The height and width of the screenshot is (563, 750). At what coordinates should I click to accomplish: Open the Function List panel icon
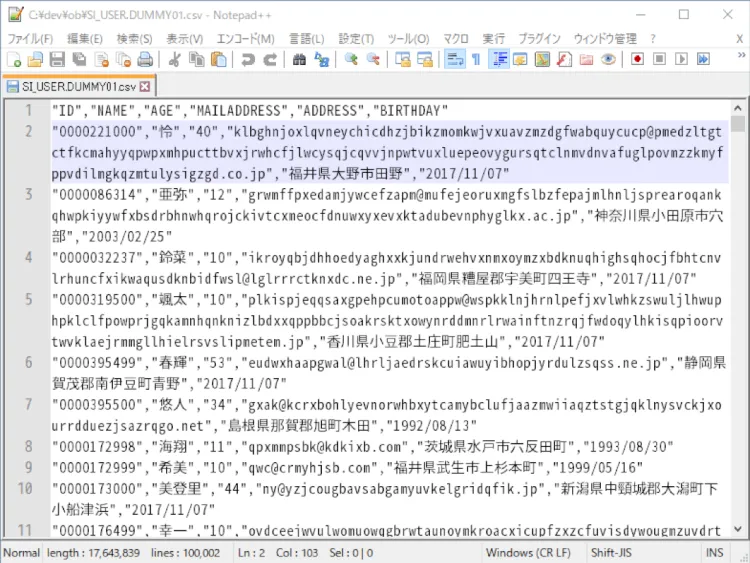click(x=564, y=59)
